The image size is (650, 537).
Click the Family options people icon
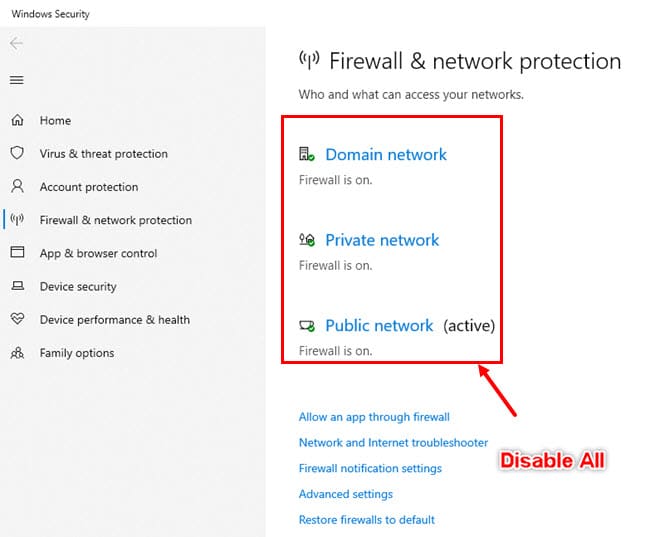(x=17, y=352)
